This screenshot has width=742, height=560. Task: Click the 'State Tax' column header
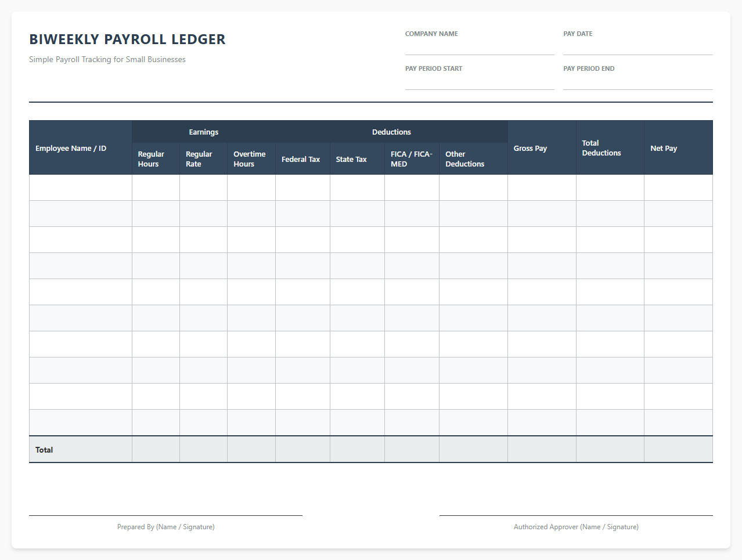[357, 159]
